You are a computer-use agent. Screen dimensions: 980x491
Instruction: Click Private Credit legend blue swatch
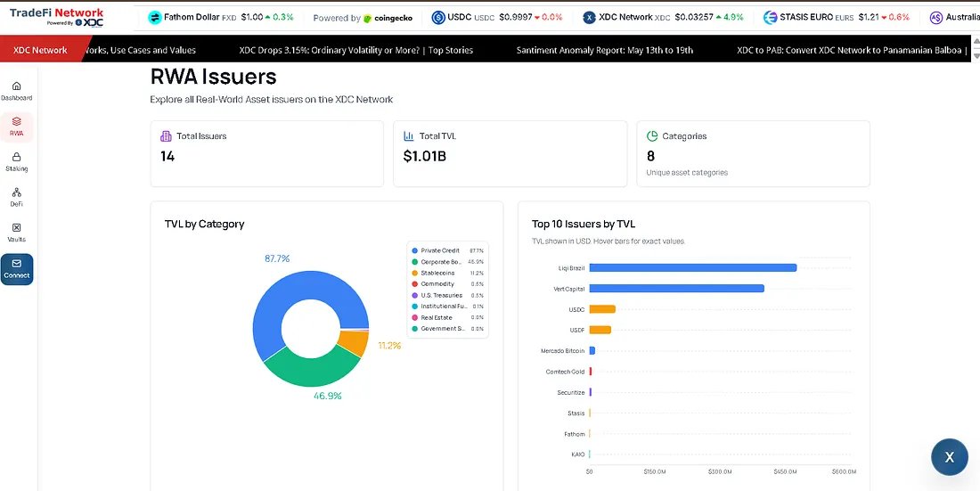pyautogui.click(x=414, y=250)
